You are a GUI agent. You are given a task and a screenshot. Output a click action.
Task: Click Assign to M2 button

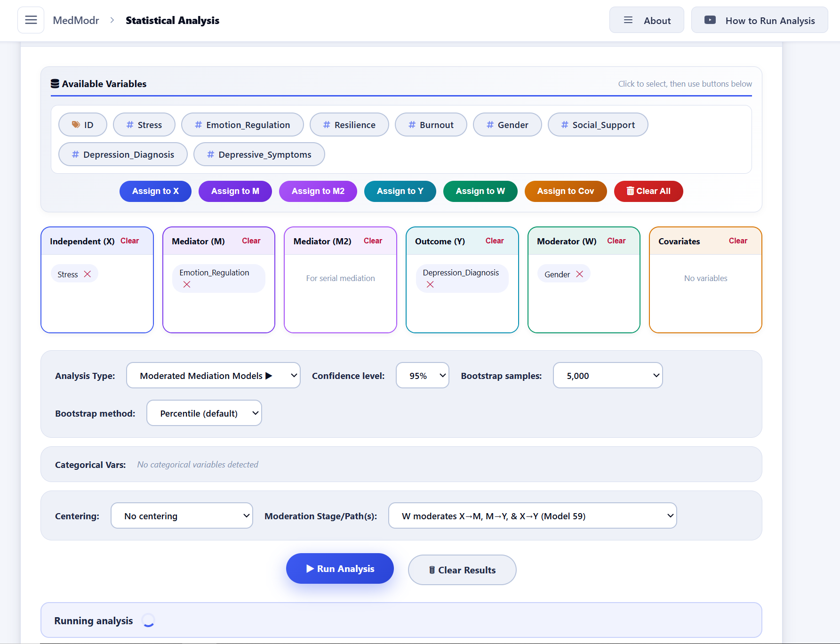coord(318,191)
